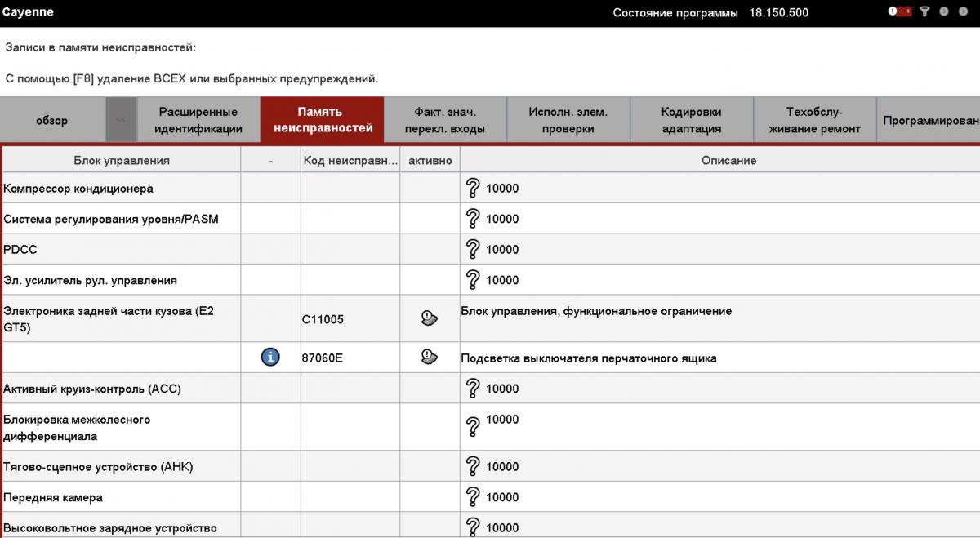Click the Код неисправности column header

[x=350, y=161]
